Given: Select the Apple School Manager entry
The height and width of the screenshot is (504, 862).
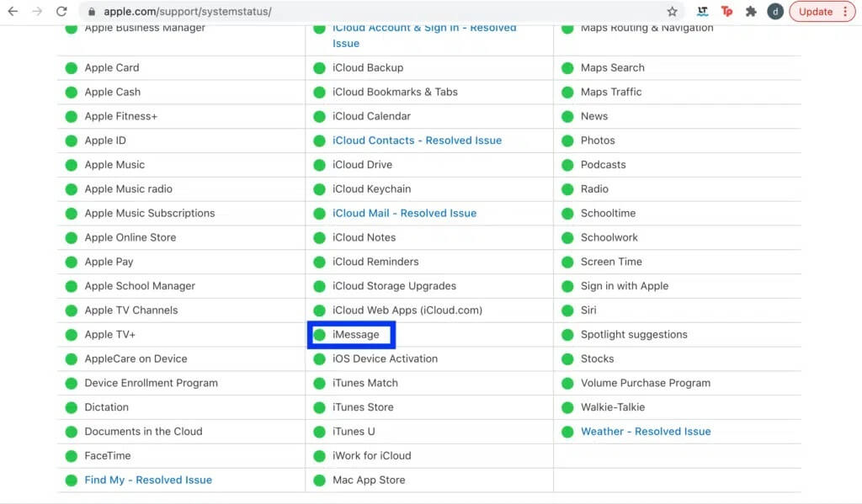Looking at the screenshot, I should (140, 286).
